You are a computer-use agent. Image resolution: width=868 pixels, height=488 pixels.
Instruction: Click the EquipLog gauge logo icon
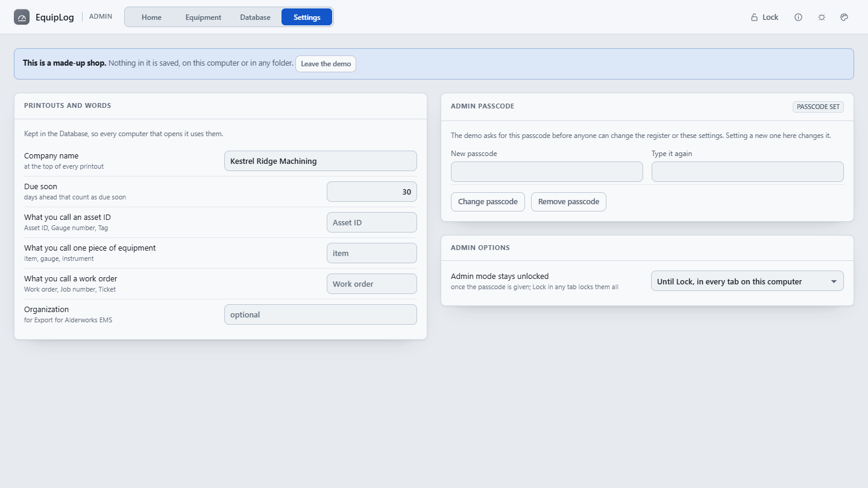(22, 17)
